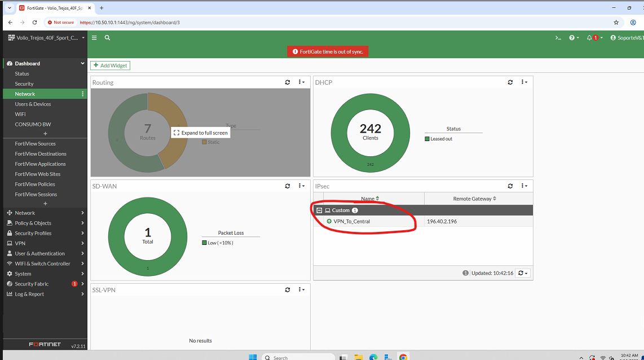This screenshot has height=360, width=644.
Task: Bookmark this page with the star icon
Action: tap(616, 23)
